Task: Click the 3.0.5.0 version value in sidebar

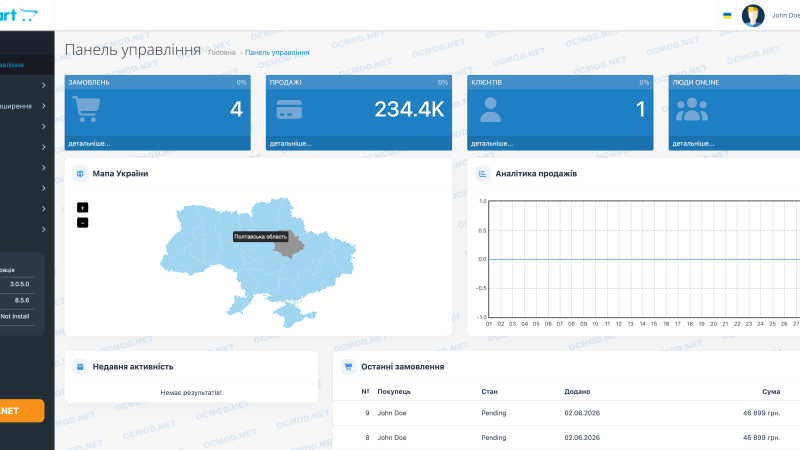Action: [19, 284]
